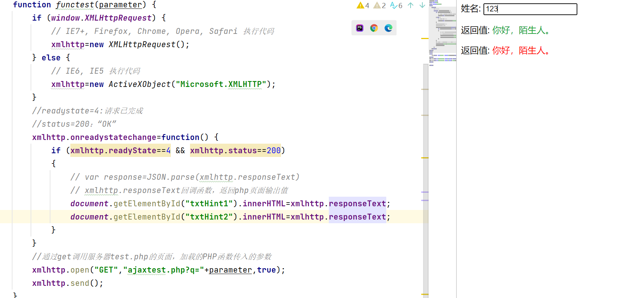Click the ActiveXObject constructor name
644x298 pixels.
click(140, 84)
